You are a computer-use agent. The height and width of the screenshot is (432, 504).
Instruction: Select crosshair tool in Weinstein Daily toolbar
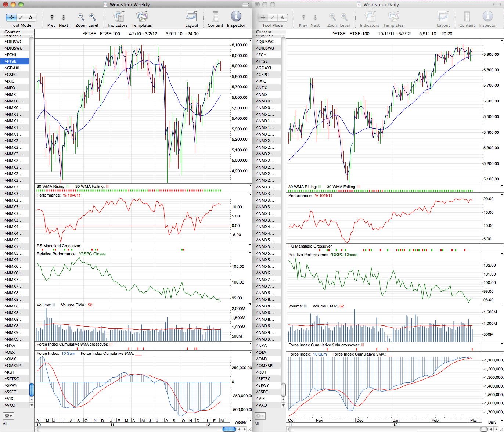tap(263, 17)
